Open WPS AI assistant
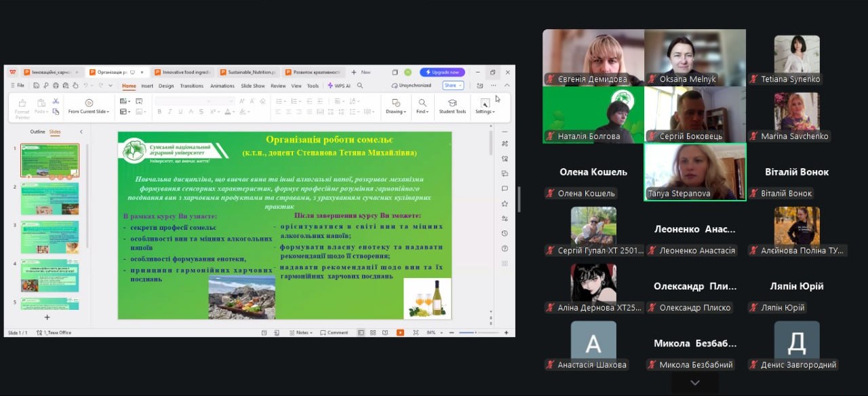The height and width of the screenshot is (396, 868). point(338,86)
